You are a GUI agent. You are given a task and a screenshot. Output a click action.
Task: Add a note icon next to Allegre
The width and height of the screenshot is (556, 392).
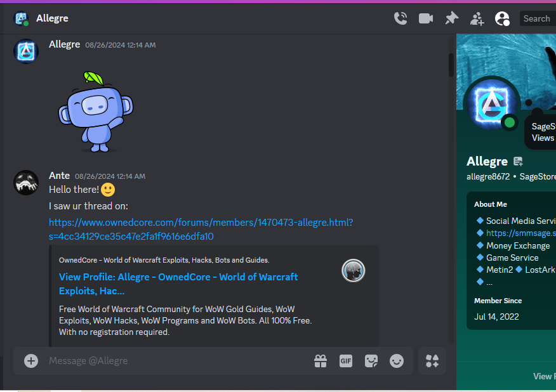(518, 162)
